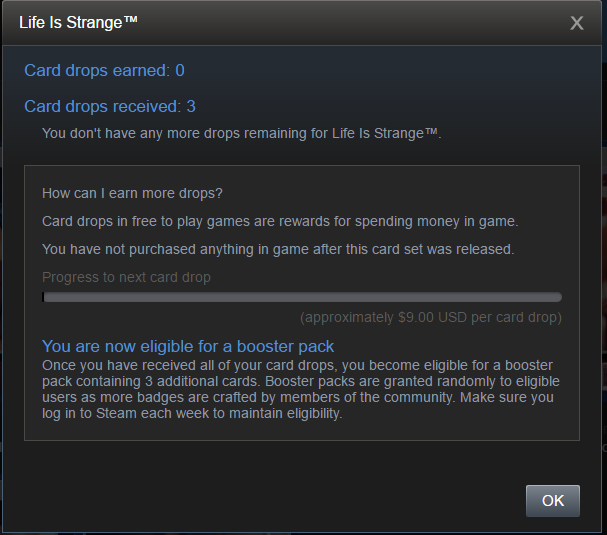Click the 'Once you have received all' paragraph line
The width and height of the screenshot is (607, 535).
click(x=297, y=365)
